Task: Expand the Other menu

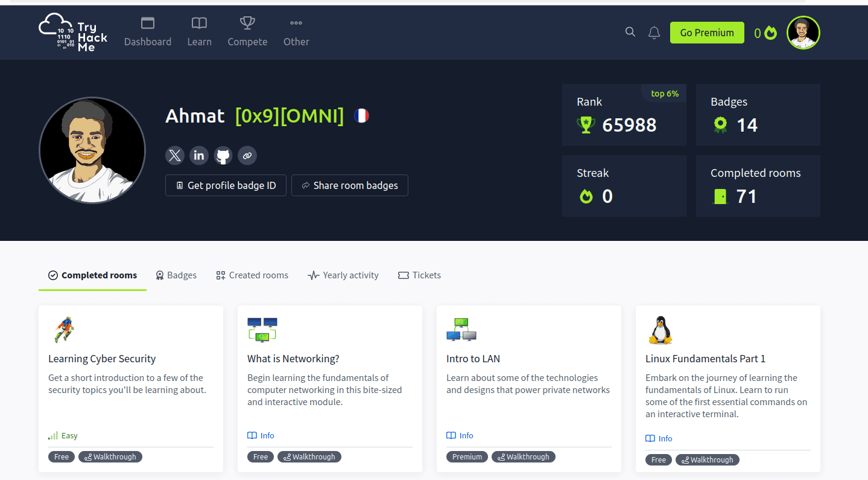Action: (x=296, y=32)
